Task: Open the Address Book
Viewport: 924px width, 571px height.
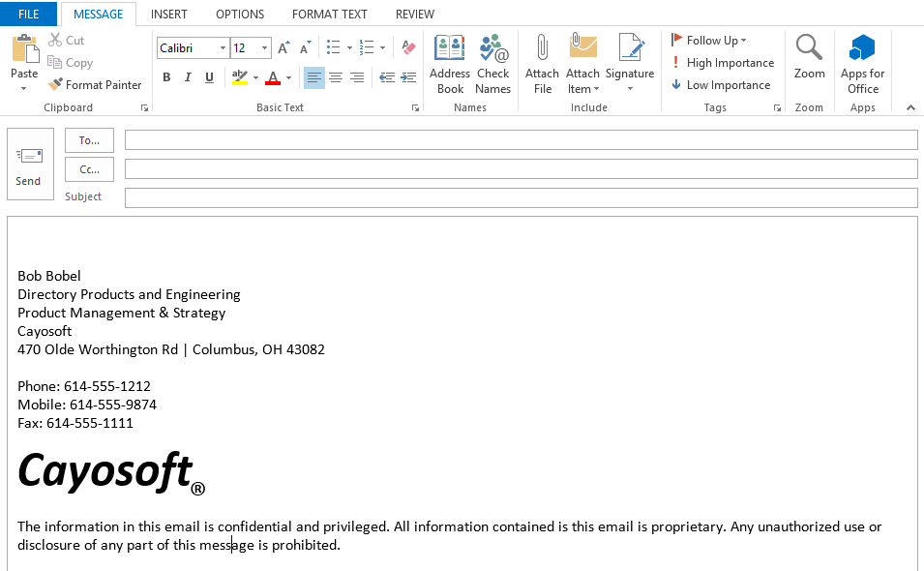Action: coord(450,64)
